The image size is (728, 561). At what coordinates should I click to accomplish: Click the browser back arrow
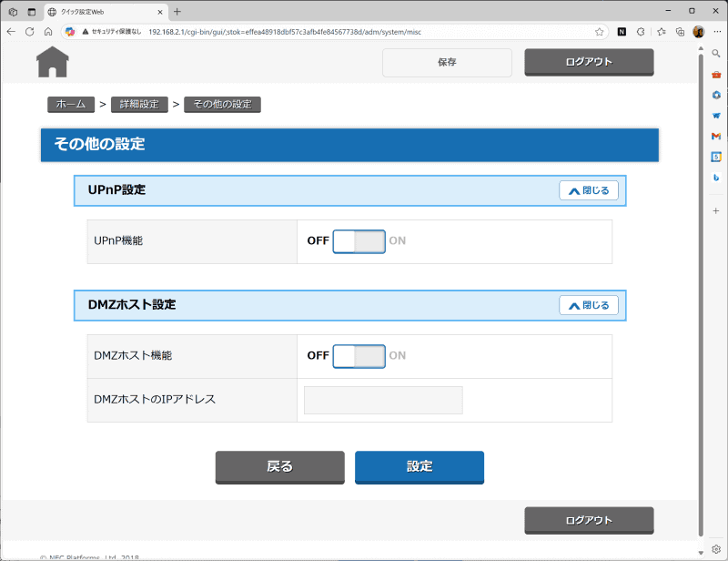tap(12, 31)
